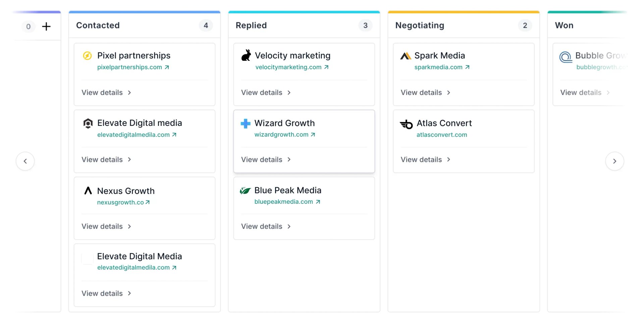The width and height of the screenshot is (644, 331).
Task: Select the Blue Peak Media title
Action: (288, 190)
